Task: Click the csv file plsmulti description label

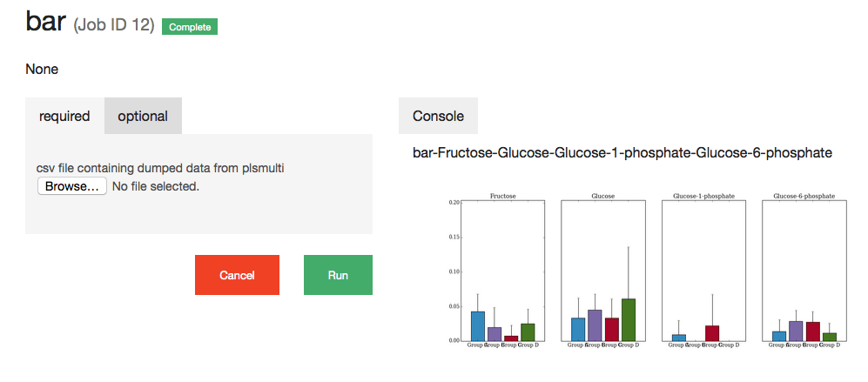Action: (160, 168)
